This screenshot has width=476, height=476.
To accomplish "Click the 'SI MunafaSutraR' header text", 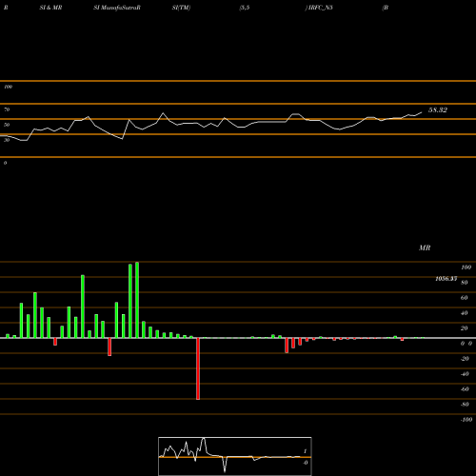I will tap(117, 8).
